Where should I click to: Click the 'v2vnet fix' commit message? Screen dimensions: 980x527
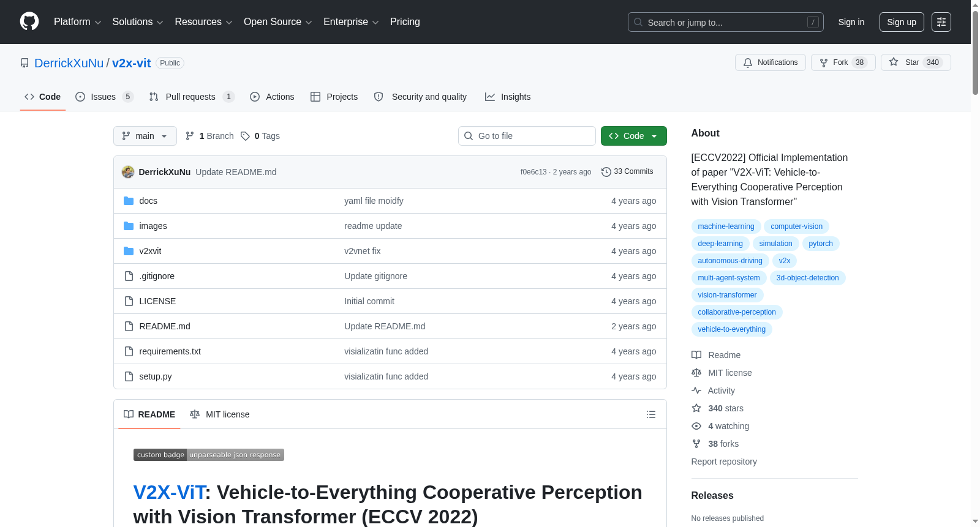click(x=363, y=251)
